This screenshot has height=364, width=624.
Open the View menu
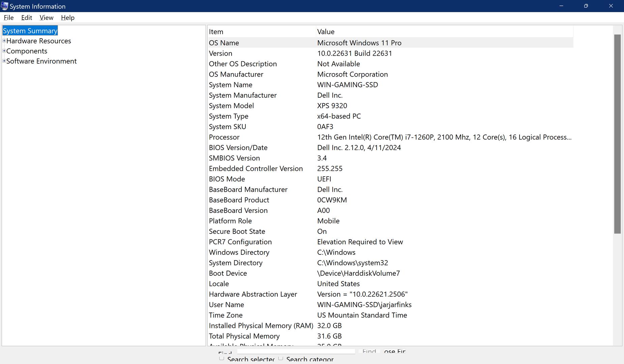47,18
